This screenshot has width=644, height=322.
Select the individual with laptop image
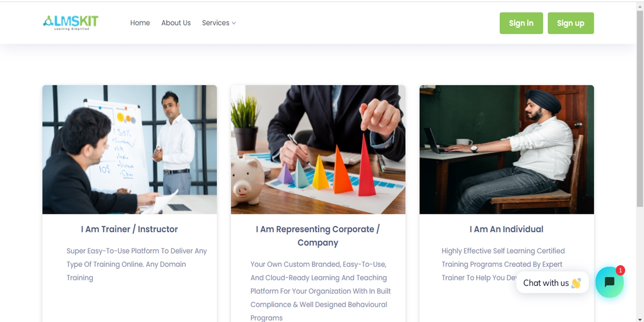coord(506,149)
